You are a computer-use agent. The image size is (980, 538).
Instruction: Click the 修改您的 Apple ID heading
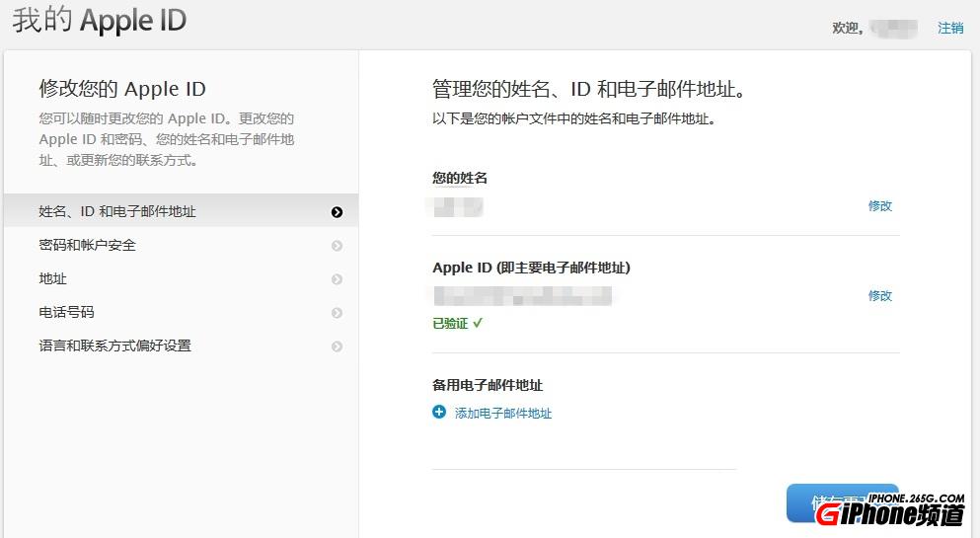[122, 89]
